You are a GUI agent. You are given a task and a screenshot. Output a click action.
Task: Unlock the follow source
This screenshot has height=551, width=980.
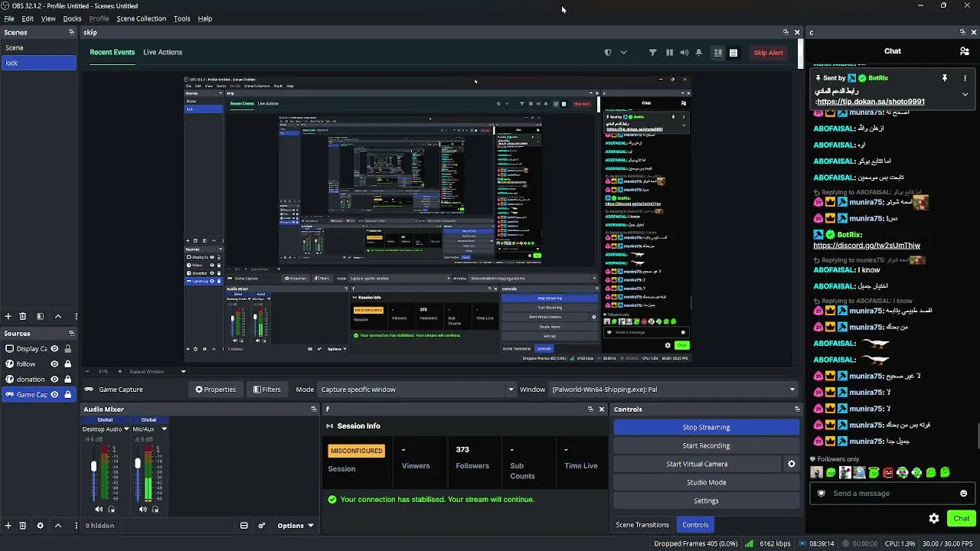(67, 364)
